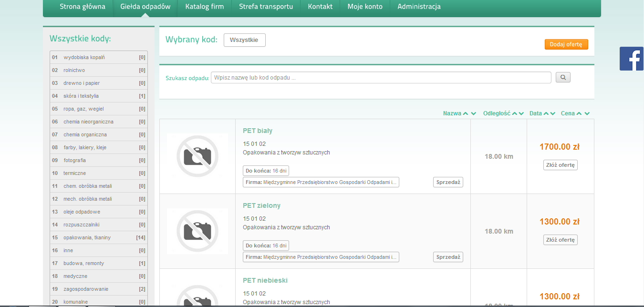Click Złóż ofertę for PET biały
This screenshot has height=307, width=644.
pos(561,165)
